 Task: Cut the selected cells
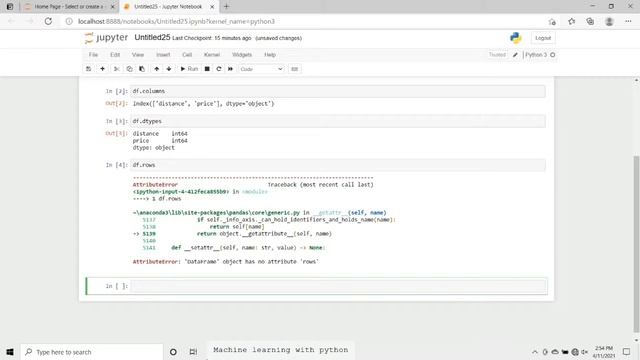116,69
